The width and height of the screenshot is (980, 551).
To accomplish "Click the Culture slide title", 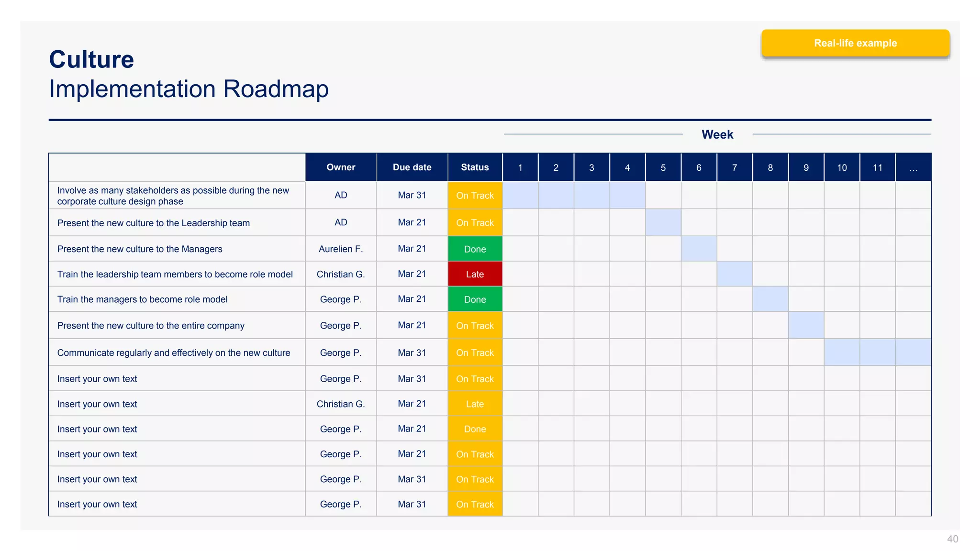I will click(91, 60).
